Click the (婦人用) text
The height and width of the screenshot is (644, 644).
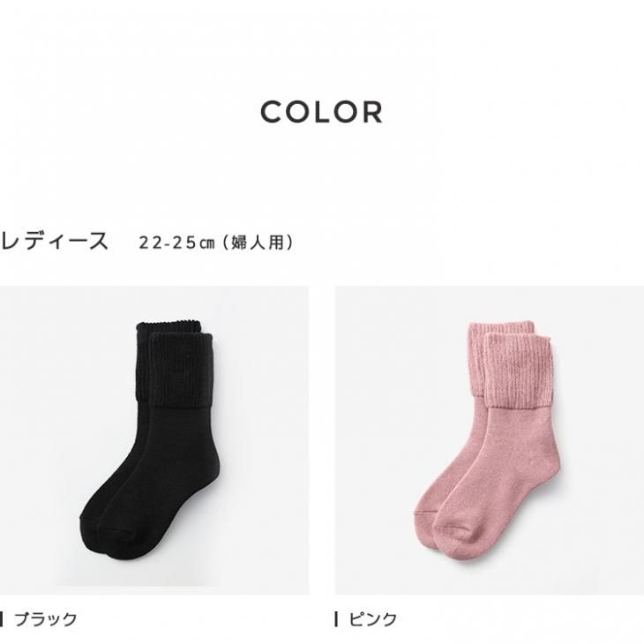pos(258,243)
